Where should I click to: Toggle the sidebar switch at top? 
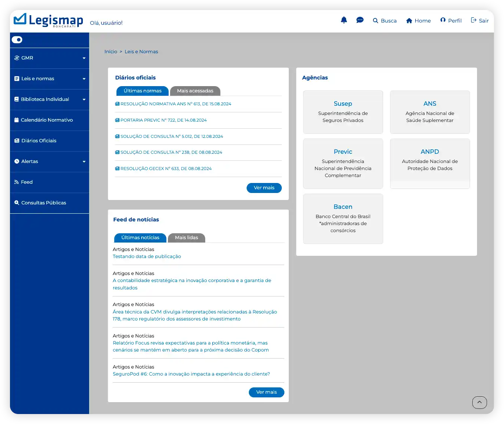[x=17, y=40]
